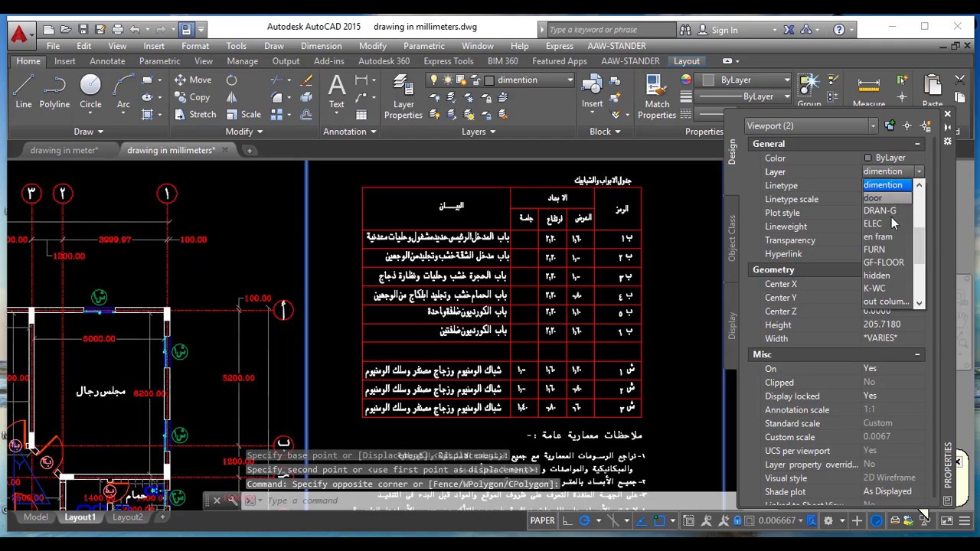This screenshot has width=980, height=551.
Task: Click the Erase tool icon
Action: coord(306,80)
